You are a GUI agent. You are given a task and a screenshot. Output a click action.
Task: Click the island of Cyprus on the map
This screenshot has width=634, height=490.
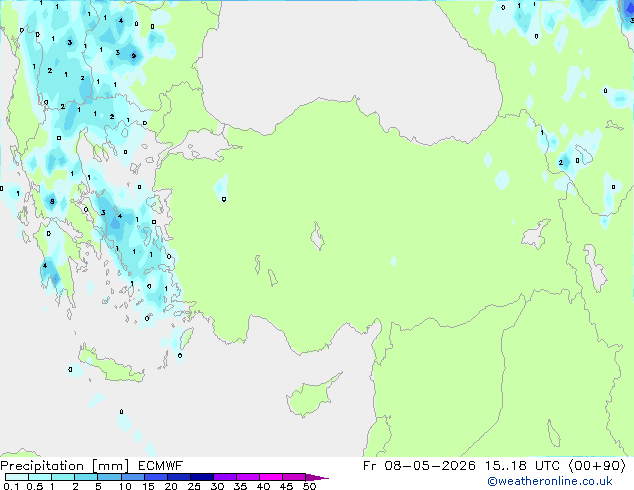pyautogui.click(x=311, y=397)
